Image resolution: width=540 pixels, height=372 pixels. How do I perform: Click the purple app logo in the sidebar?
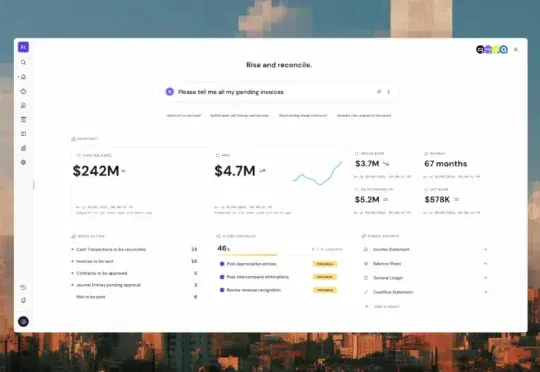click(x=23, y=47)
